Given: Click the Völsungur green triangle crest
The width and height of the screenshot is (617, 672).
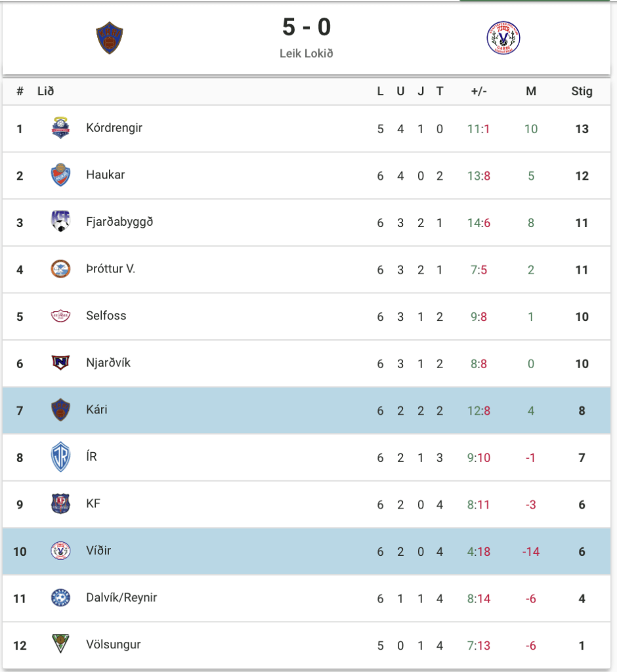Looking at the screenshot, I should point(60,644).
